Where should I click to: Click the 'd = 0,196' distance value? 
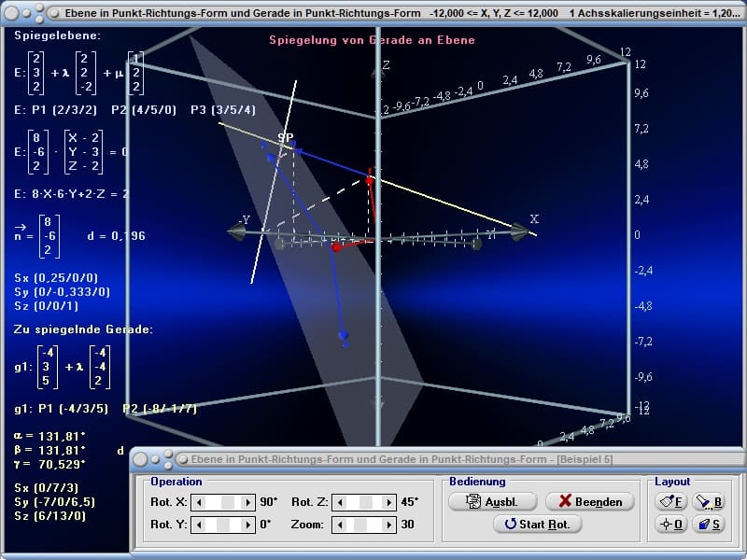pos(116,236)
